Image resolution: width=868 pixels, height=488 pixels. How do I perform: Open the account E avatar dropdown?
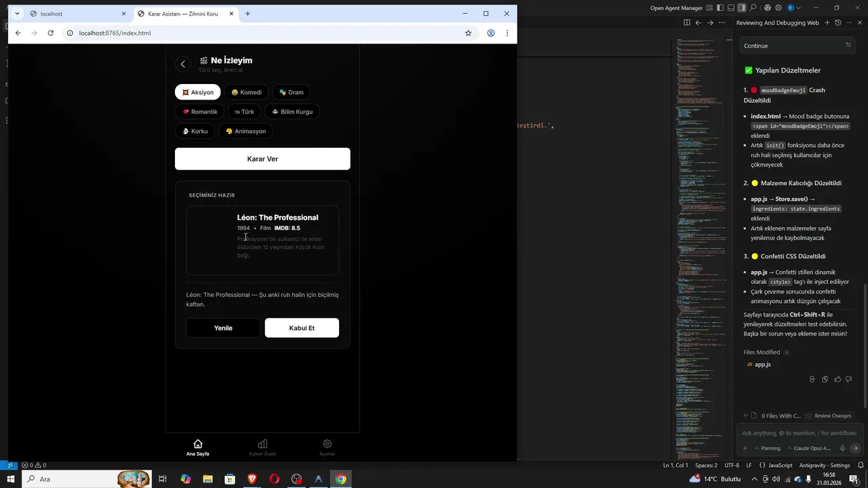[x=793, y=7]
